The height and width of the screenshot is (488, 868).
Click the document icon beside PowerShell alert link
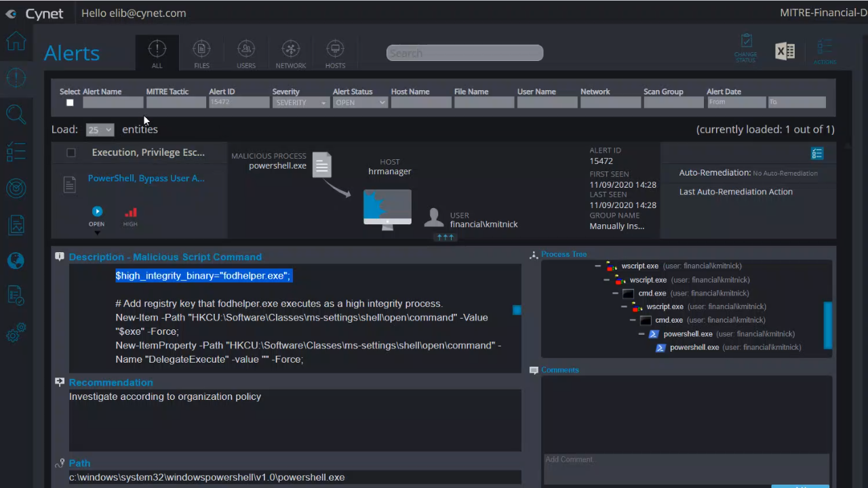click(x=69, y=184)
